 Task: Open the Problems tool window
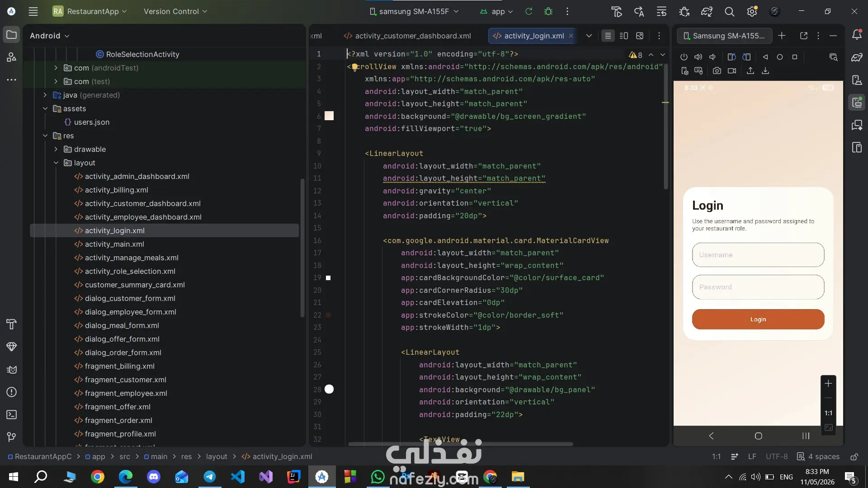(x=12, y=392)
